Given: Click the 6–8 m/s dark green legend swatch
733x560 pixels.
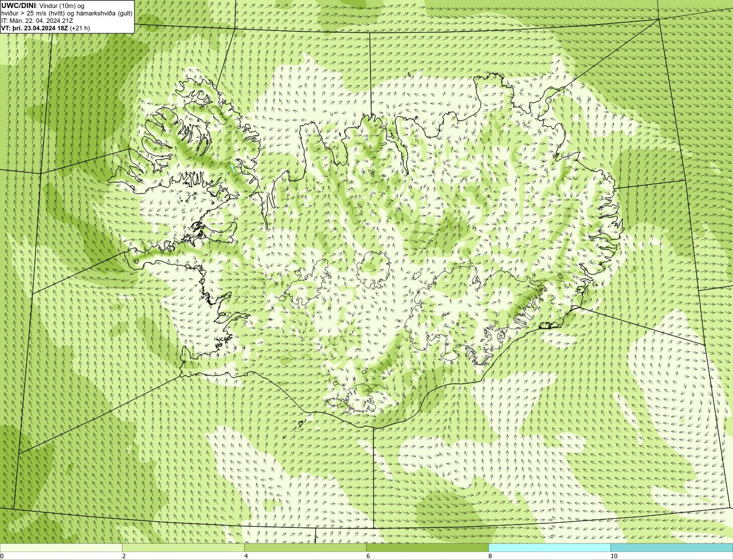Looking at the screenshot, I should (427, 547).
